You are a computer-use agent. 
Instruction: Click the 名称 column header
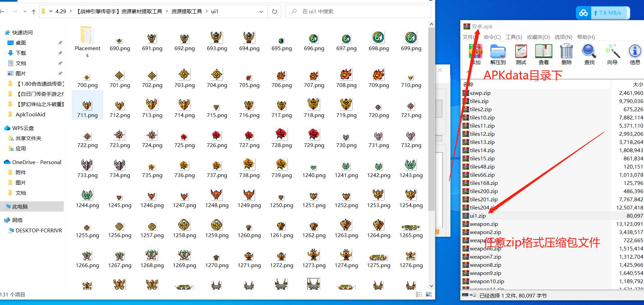[x=469, y=84]
